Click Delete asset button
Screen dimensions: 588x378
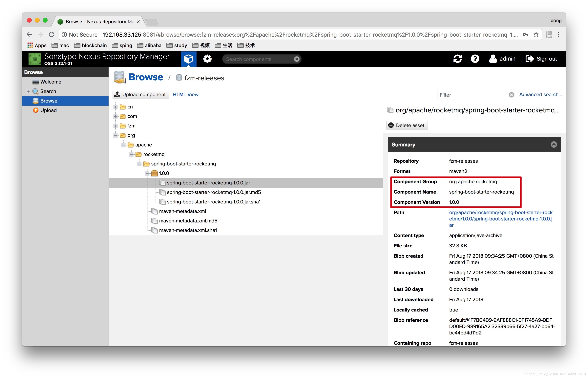407,125
